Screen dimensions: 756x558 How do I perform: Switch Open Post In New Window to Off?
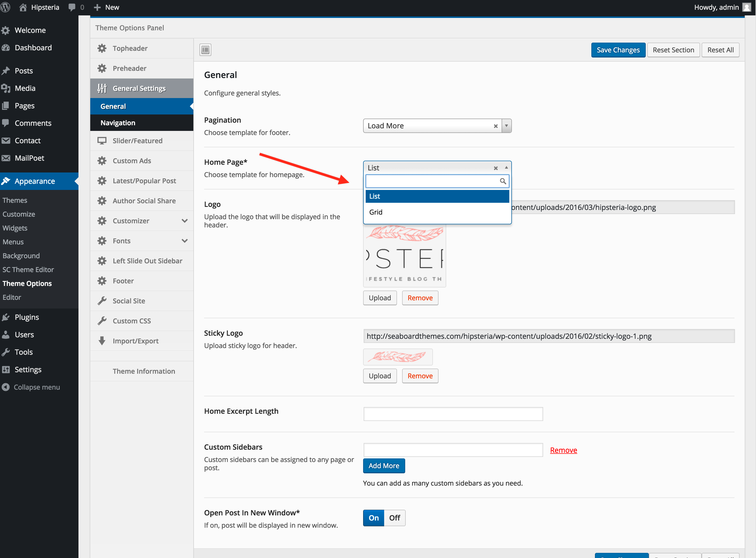pyautogui.click(x=394, y=518)
